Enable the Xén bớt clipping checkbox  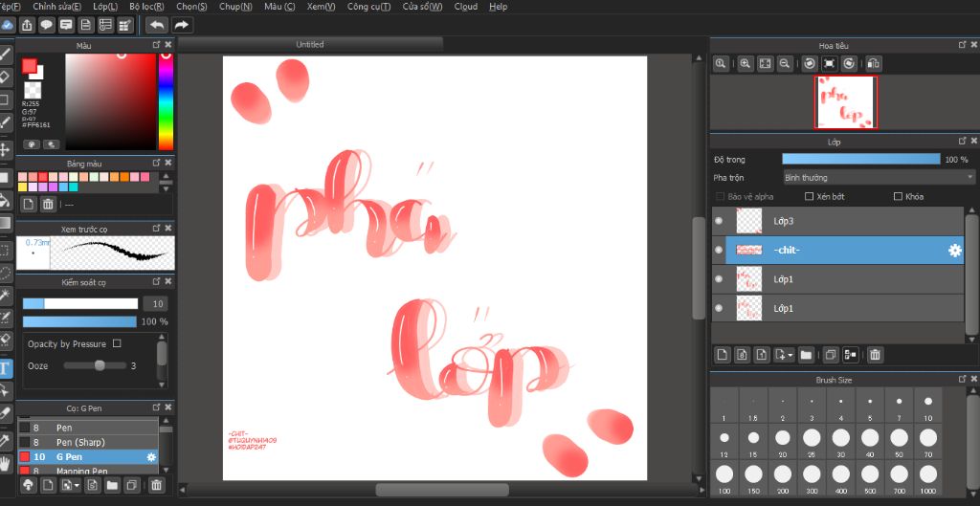point(809,196)
